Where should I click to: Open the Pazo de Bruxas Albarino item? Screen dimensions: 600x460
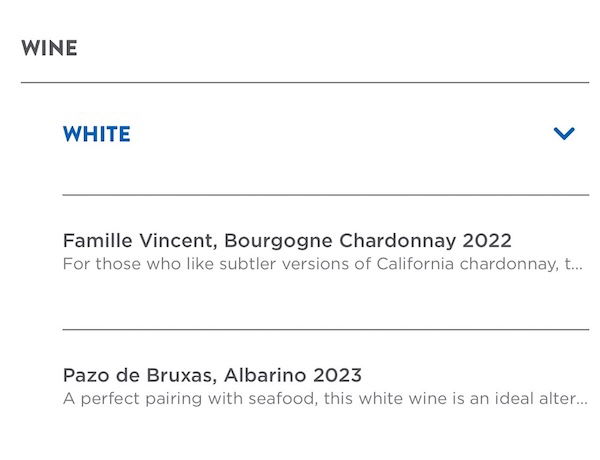click(212, 376)
